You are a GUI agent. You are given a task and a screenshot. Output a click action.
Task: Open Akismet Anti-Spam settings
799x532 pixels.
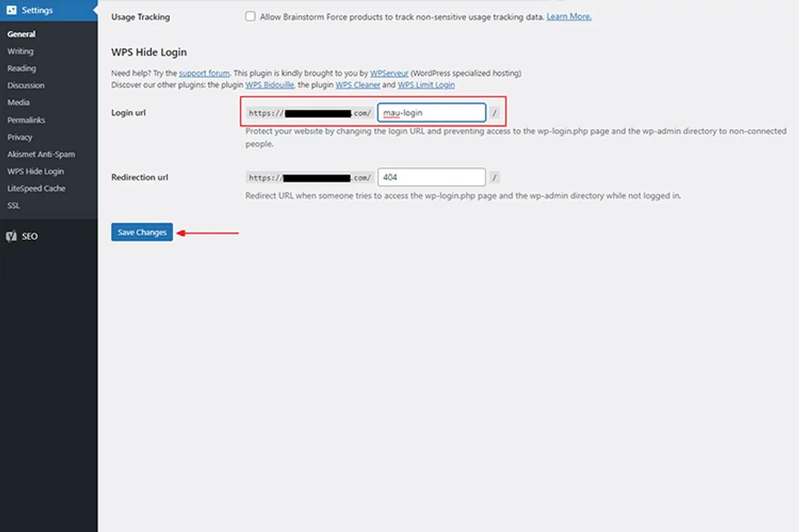click(x=41, y=154)
